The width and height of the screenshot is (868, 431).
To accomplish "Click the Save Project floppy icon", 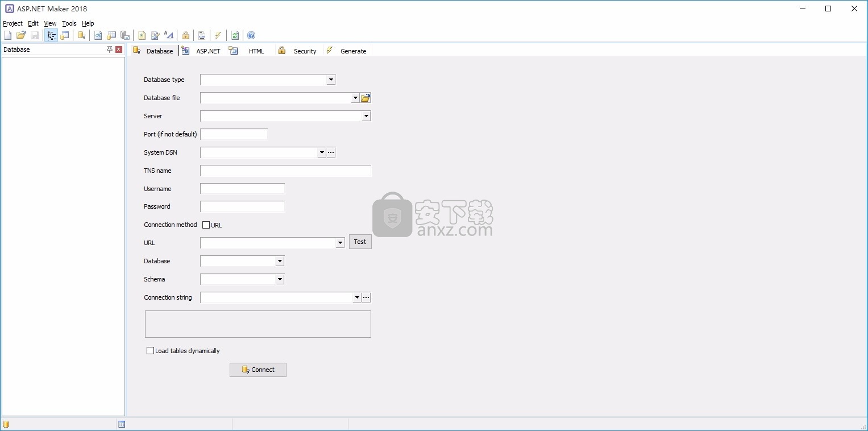I will pyautogui.click(x=35, y=35).
